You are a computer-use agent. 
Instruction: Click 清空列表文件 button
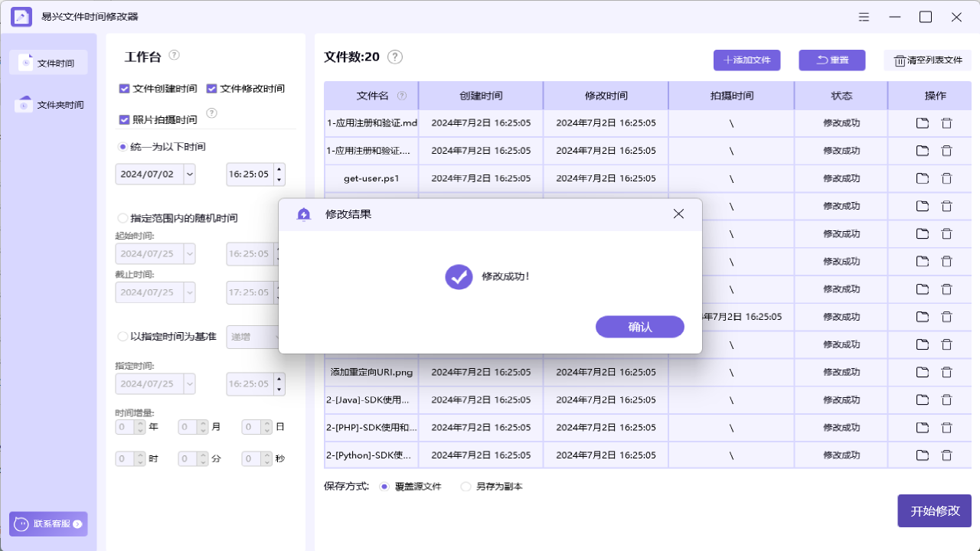coord(928,60)
